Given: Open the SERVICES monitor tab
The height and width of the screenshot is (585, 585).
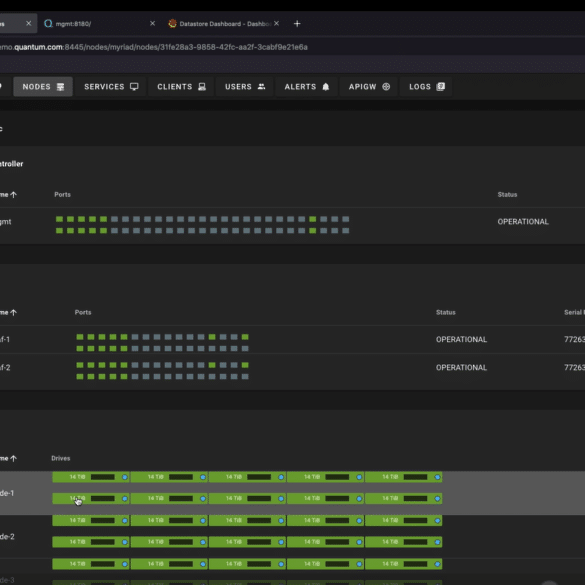Looking at the screenshot, I should tap(111, 87).
